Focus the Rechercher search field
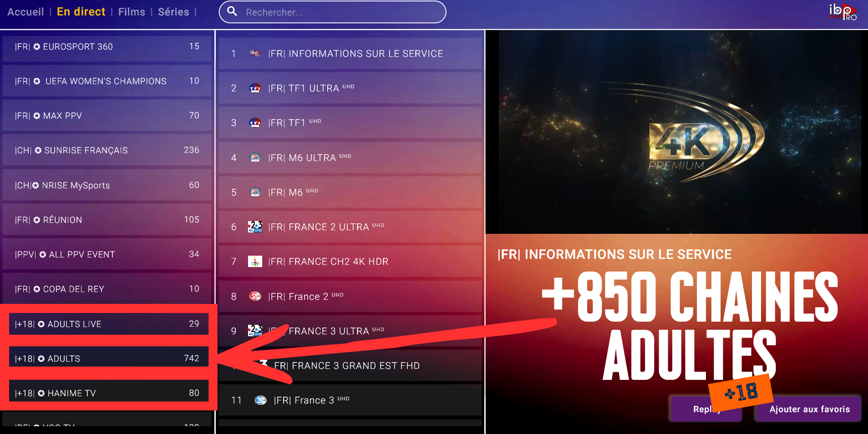The width and height of the screenshot is (868, 434). coord(332,12)
